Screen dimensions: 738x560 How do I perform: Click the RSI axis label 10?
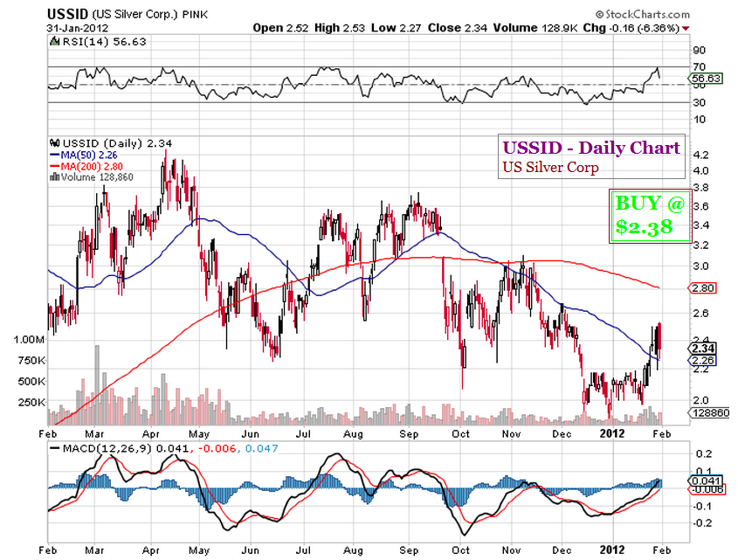699,119
